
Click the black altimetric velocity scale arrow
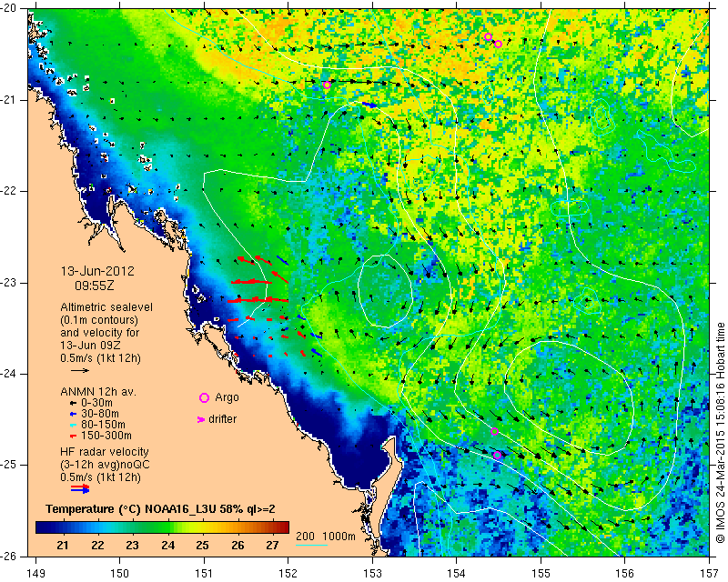[x=80, y=370]
